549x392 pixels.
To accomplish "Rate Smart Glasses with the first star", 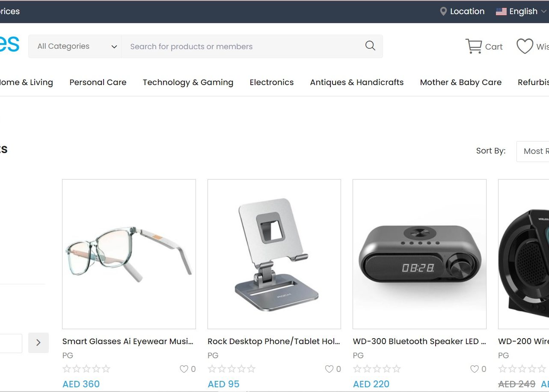I will coord(66,369).
